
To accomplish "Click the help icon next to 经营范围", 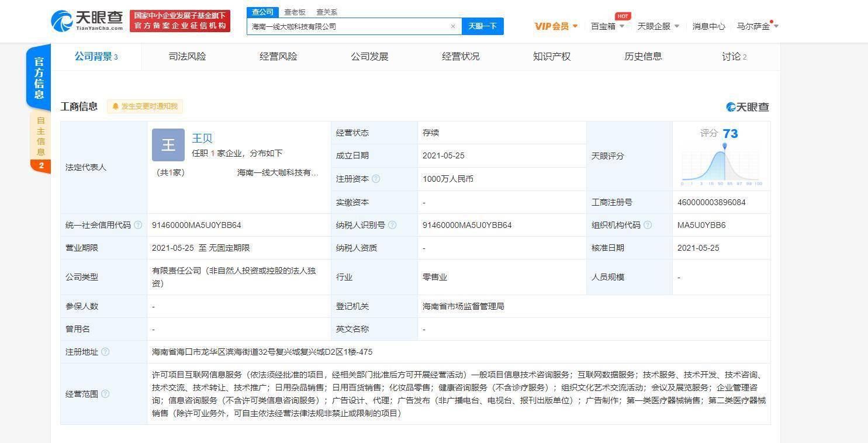I will coord(105,394).
